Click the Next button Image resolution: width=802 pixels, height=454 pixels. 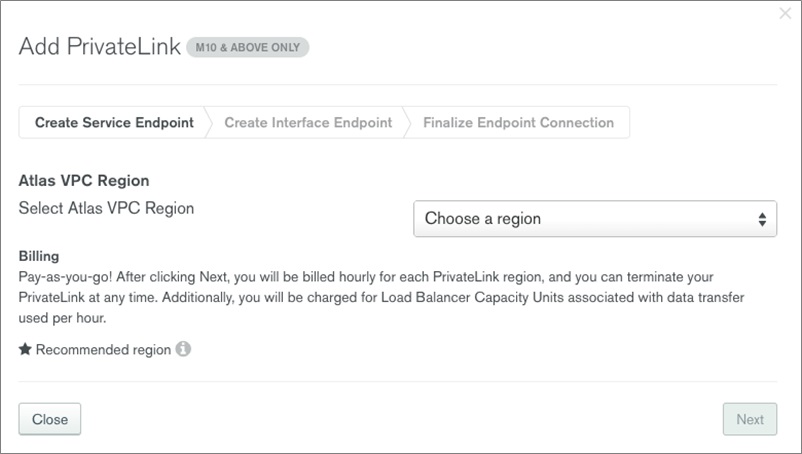click(x=750, y=419)
